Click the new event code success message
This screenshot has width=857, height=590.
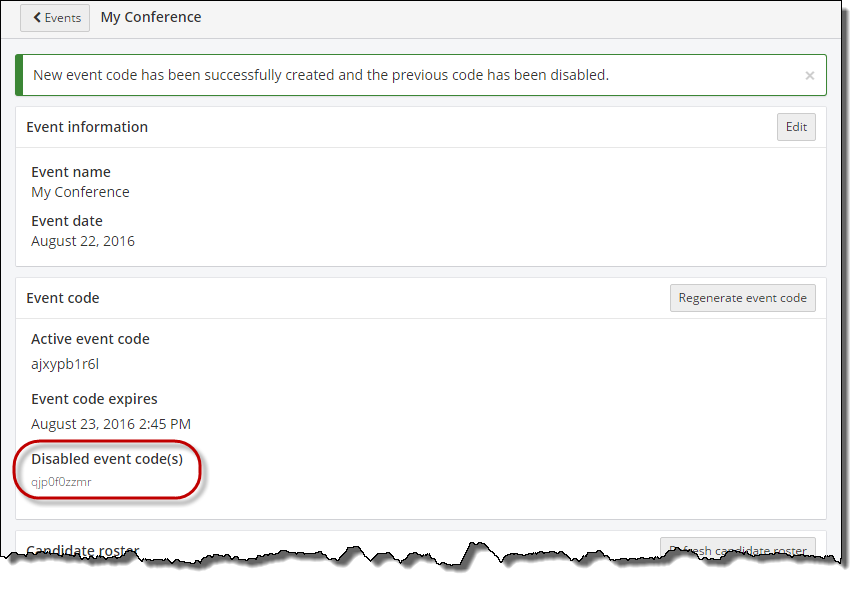point(321,75)
